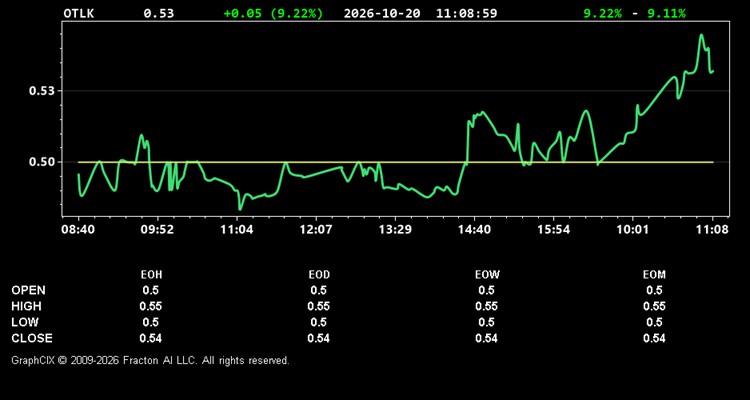Screen dimensions: 750x400
Task: Select the date 2026-10-20
Action: click(382, 13)
